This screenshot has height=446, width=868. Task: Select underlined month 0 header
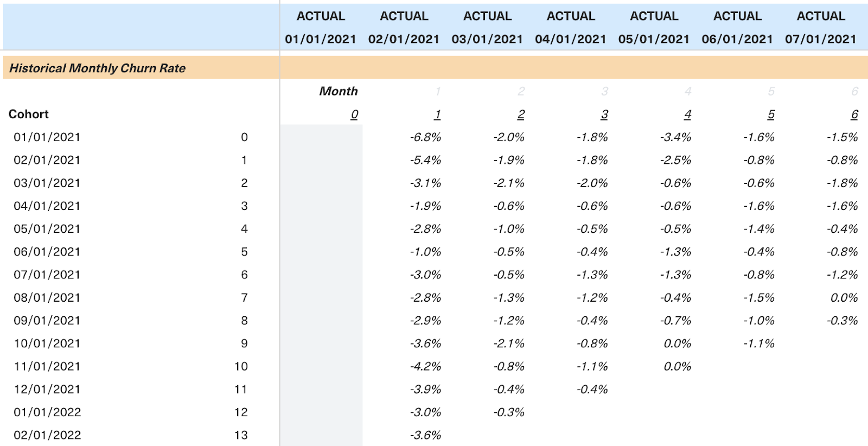(x=354, y=114)
